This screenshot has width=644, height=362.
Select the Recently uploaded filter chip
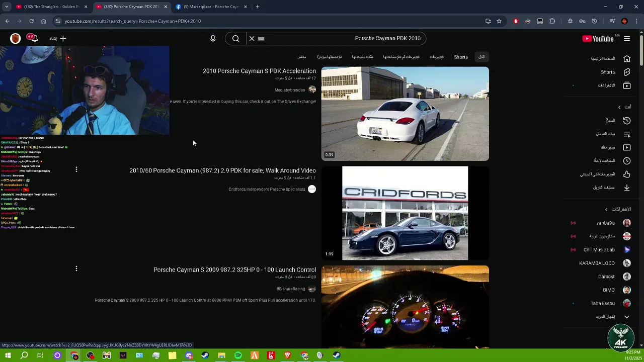pos(329,57)
